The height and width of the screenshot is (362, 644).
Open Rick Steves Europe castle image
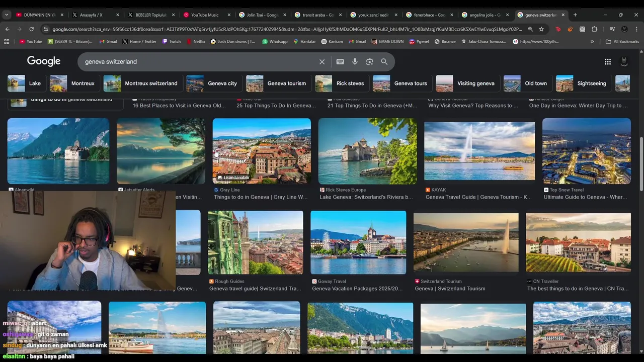[367, 151]
